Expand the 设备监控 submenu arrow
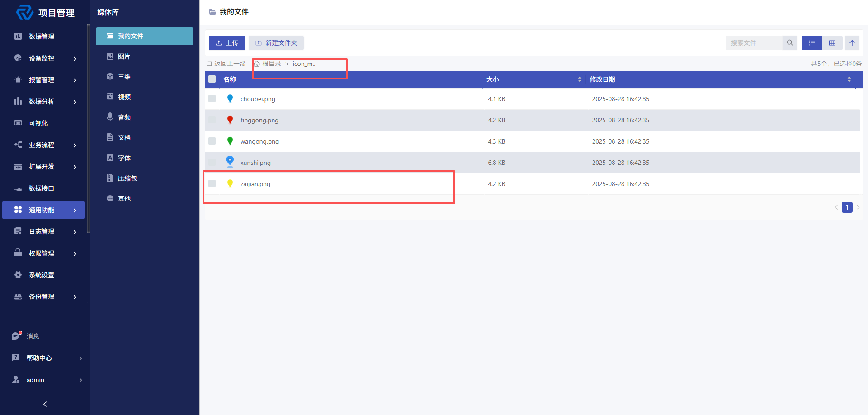The width and height of the screenshot is (868, 415). click(75, 58)
